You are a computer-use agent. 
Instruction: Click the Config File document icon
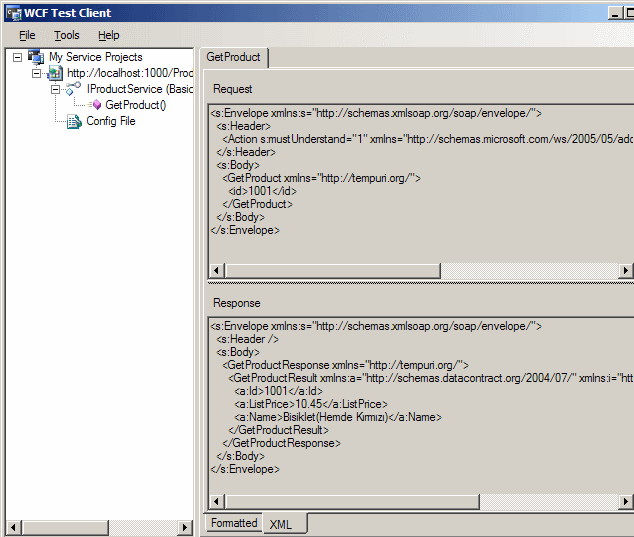point(74,122)
